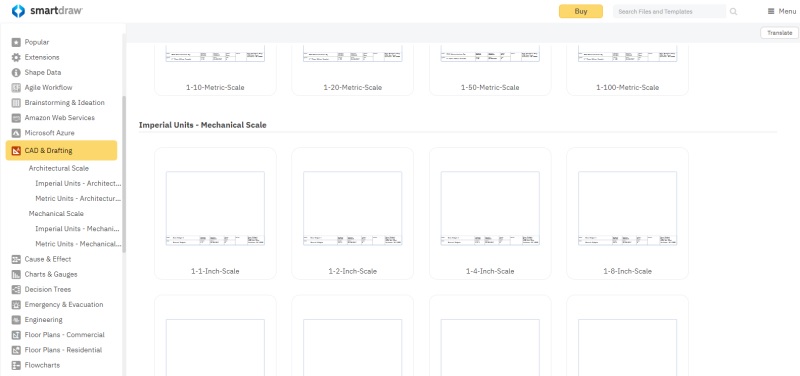Open the 1-50-Metric-Scale template
800x376 pixels.
point(490,69)
